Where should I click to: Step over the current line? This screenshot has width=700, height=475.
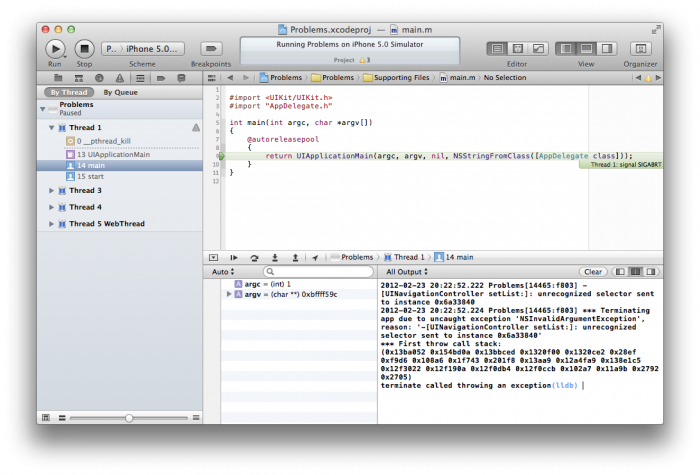(254, 258)
